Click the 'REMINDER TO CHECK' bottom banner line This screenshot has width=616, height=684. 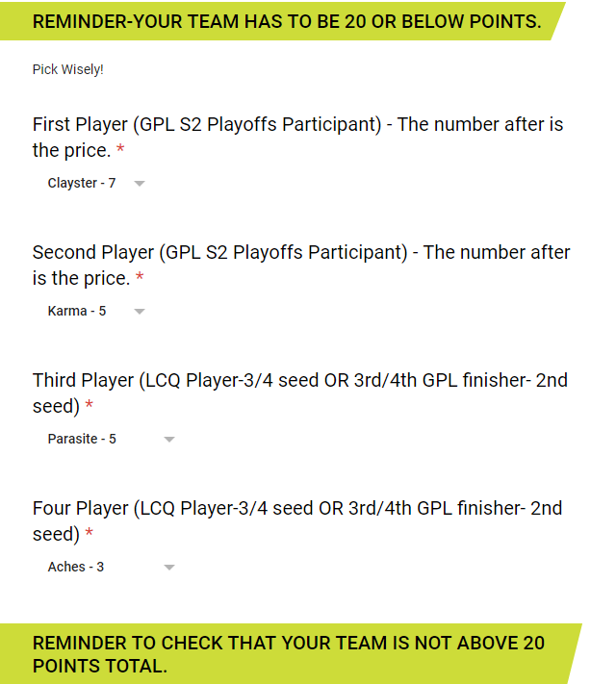[289, 643]
